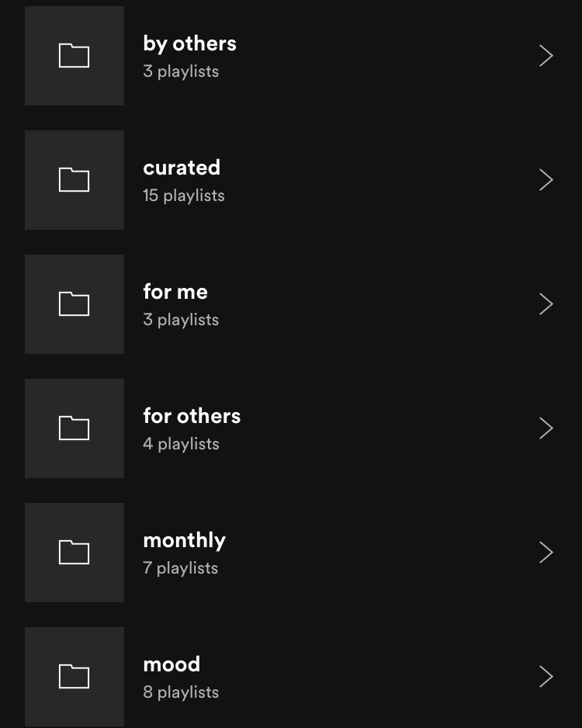Image resolution: width=582 pixels, height=728 pixels.
Task: Open the by others folder title
Action: (x=190, y=44)
